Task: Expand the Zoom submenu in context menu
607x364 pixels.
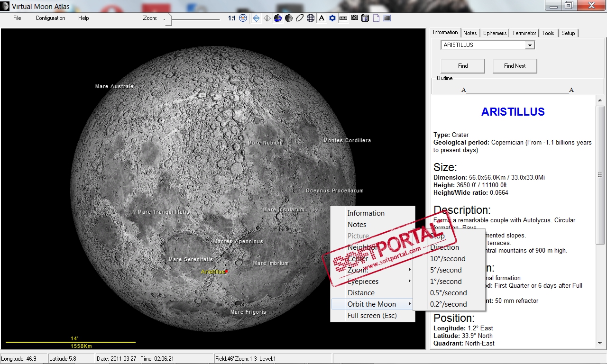Action: pos(373,270)
